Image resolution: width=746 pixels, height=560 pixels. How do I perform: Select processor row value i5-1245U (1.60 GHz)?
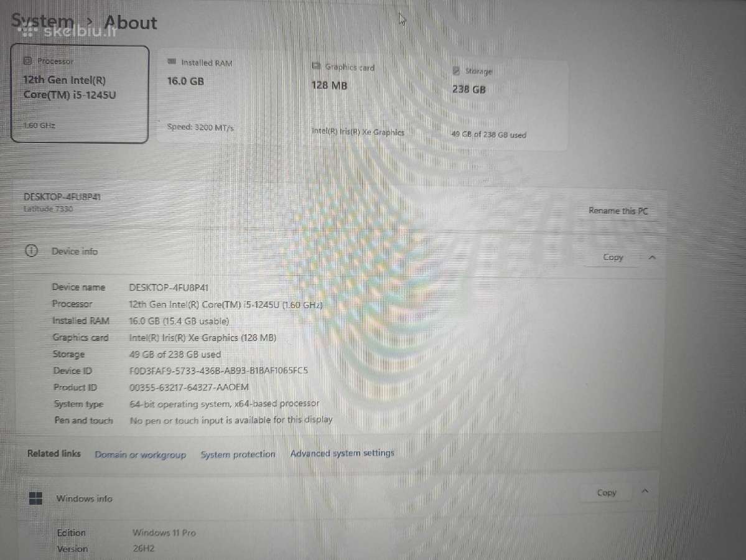click(x=225, y=304)
